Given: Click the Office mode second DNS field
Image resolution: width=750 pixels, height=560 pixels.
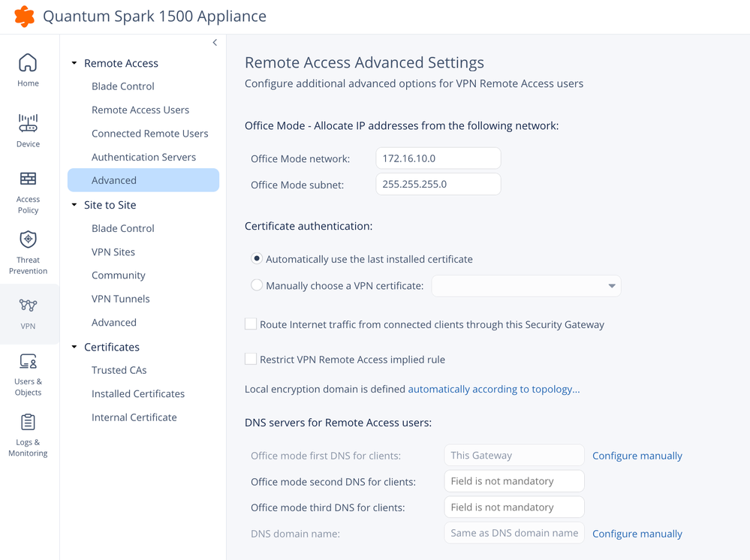Looking at the screenshot, I should (514, 481).
